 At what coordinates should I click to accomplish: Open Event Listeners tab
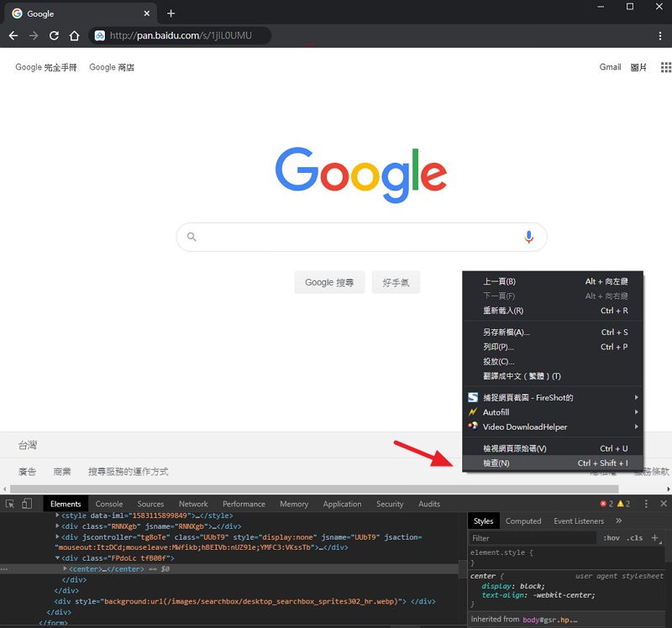pos(579,521)
